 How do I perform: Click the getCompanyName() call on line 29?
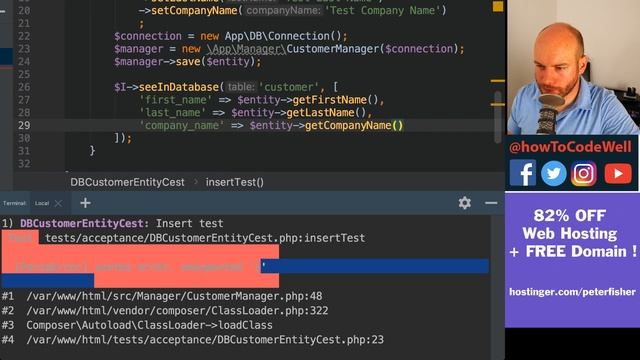(x=354, y=125)
